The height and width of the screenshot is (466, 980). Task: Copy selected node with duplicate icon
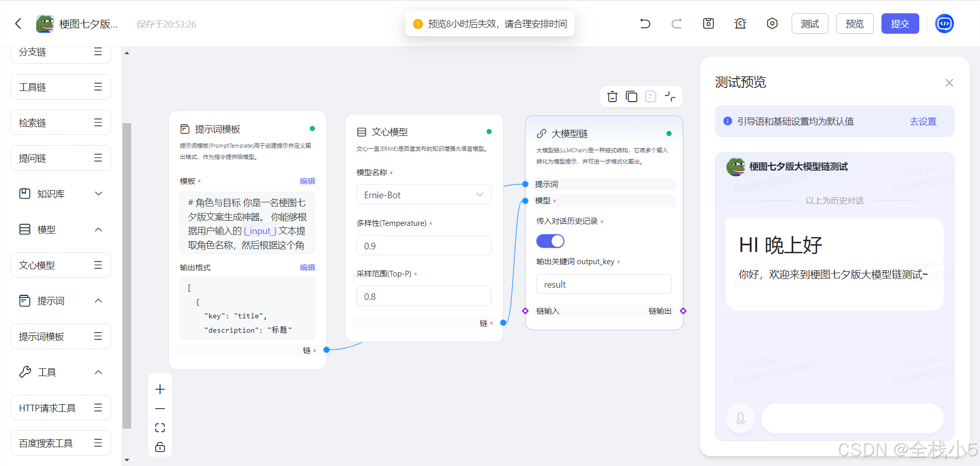click(x=631, y=97)
